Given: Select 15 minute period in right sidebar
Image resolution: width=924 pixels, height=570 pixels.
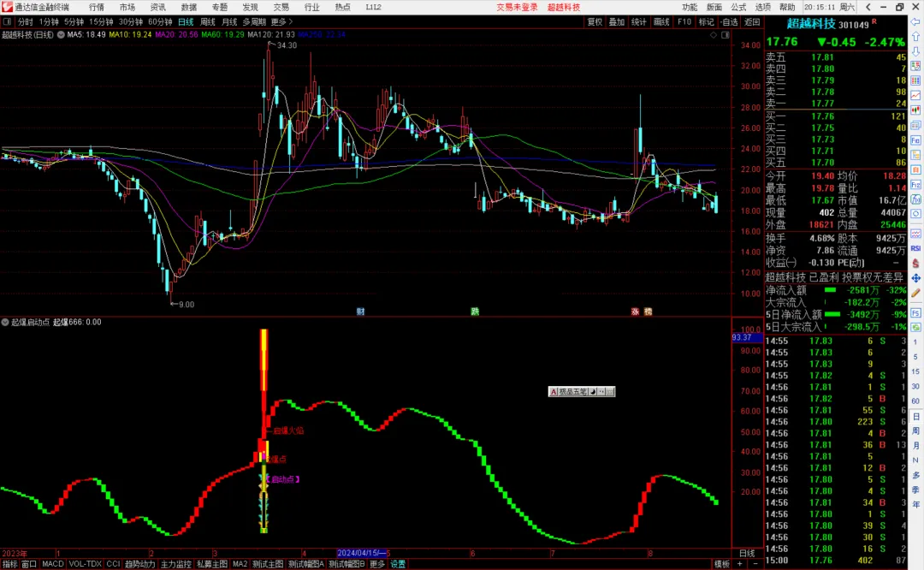Looking at the screenshot, I should pyautogui.click(x=915, y=371).
